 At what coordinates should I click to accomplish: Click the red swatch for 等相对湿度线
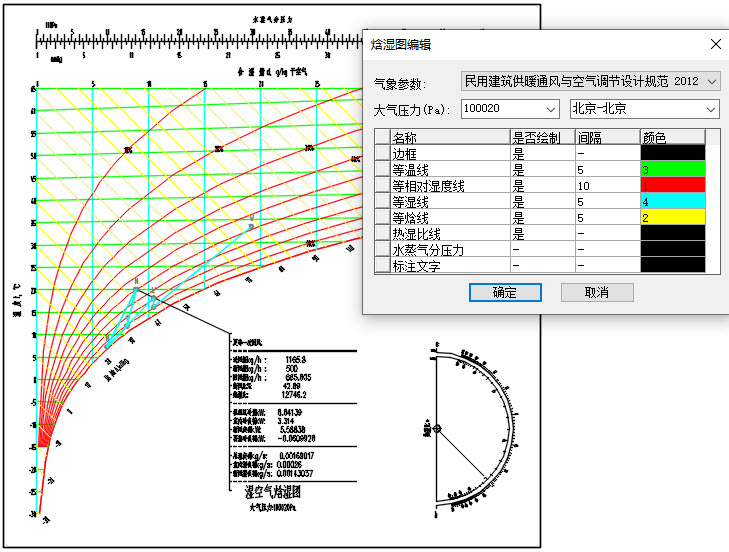pos(673,185)
